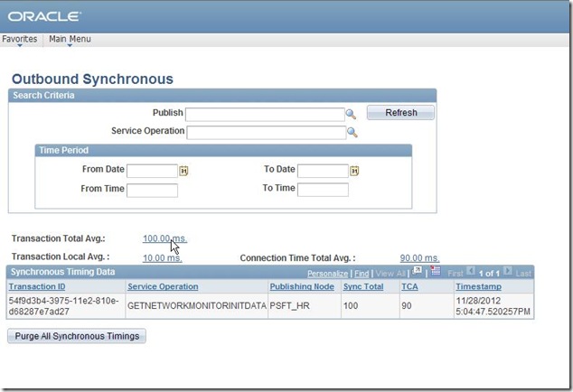The height and width of the screenshot is (392, 573).
Task: Open lookup for Service Operation field
Action: [x=352, y=132]
